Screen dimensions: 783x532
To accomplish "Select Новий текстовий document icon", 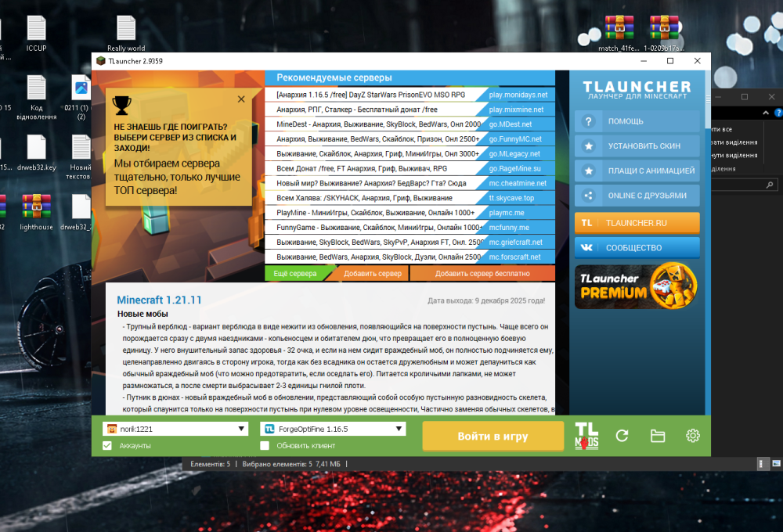I will coord(80,156).
